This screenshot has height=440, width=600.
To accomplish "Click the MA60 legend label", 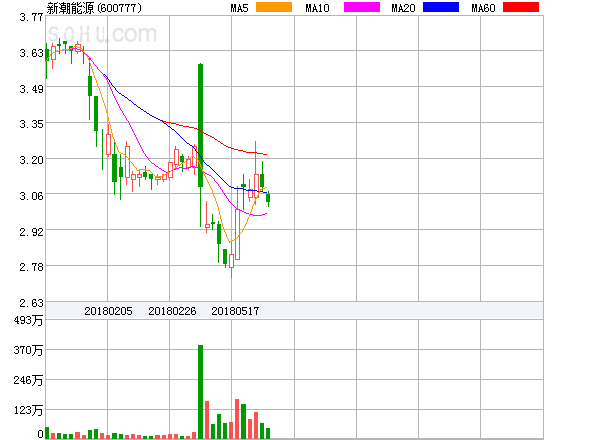I will (483, 8).
